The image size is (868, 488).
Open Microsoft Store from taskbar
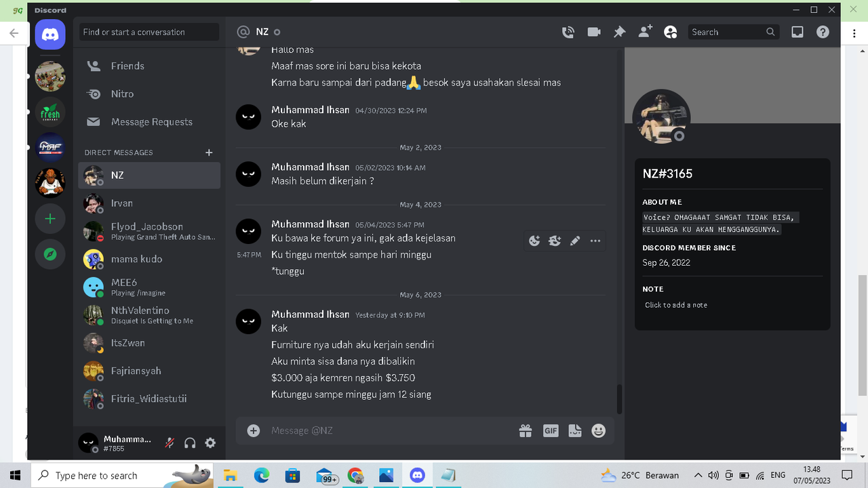point(292,475)
